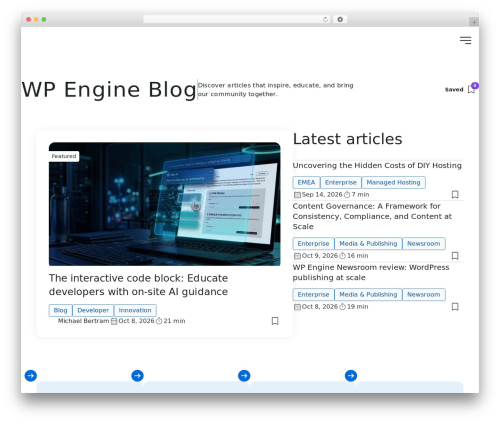The width and height of the screenshot is (500, 423).
Task: Open 'The interactive code block' article title
Action: pos(138,285)
